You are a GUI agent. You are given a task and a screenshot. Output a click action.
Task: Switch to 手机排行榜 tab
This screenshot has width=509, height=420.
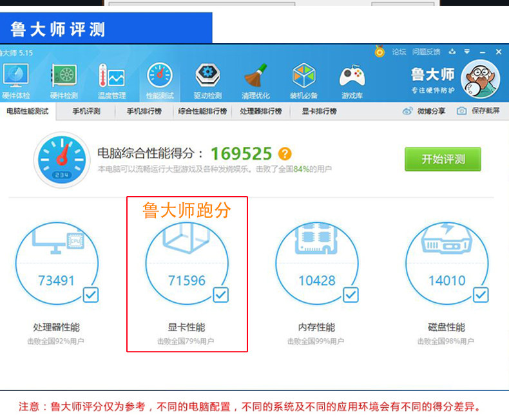[x=144, y=111]
